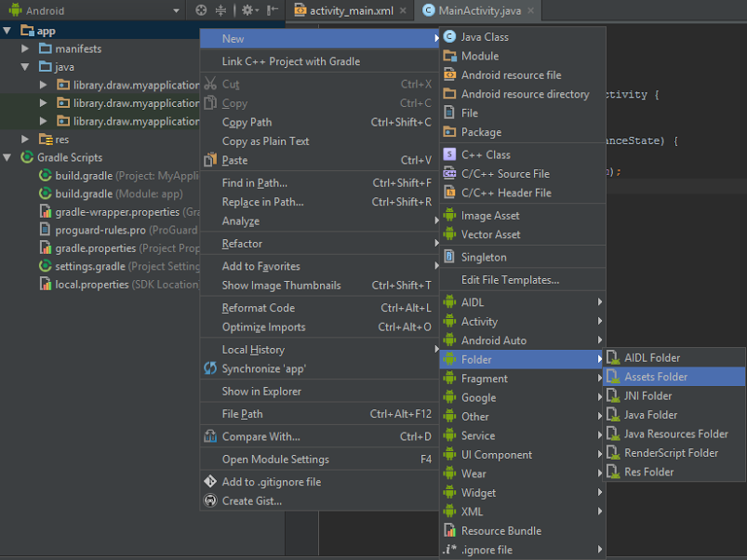Viewport: 747px width, 560px height.
Task: Click the C/C++ Header File icon
Action: 449,193
